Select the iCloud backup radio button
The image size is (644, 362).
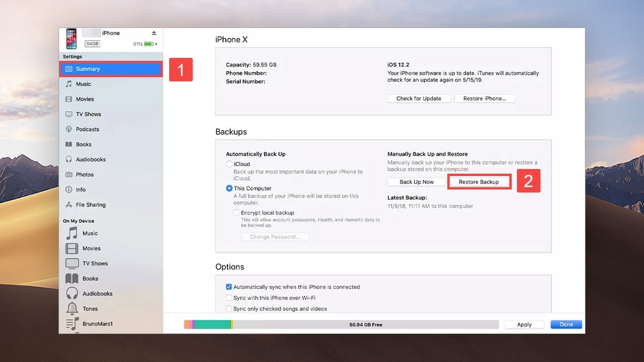(229, 164)
